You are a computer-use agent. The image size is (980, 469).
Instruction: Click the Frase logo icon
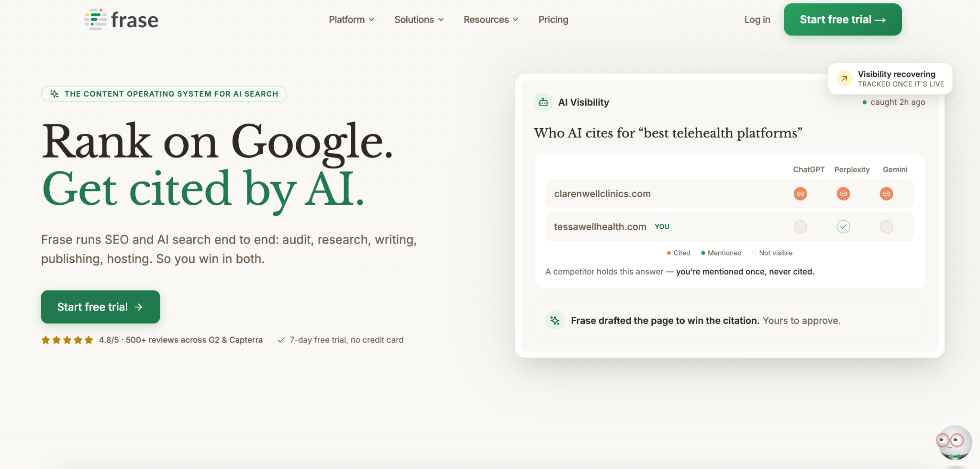coord(96,20)
